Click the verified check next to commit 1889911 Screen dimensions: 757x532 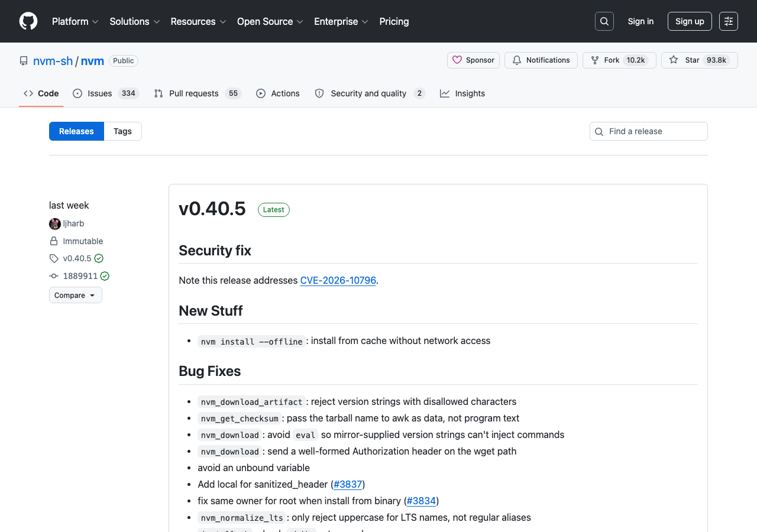(x=105, y=276)
